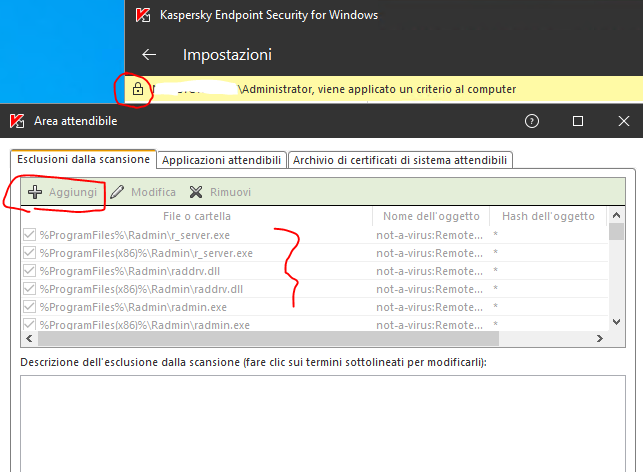Screen dimensions: 643x472
Task: Go back using the arrow next to Impostazioni
Action: [149, 55]
